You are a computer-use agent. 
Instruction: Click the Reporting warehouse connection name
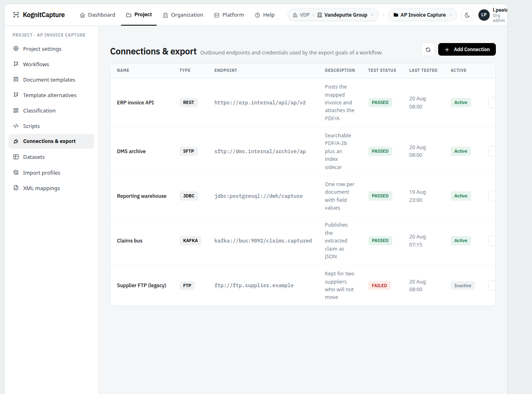(142, 196)
